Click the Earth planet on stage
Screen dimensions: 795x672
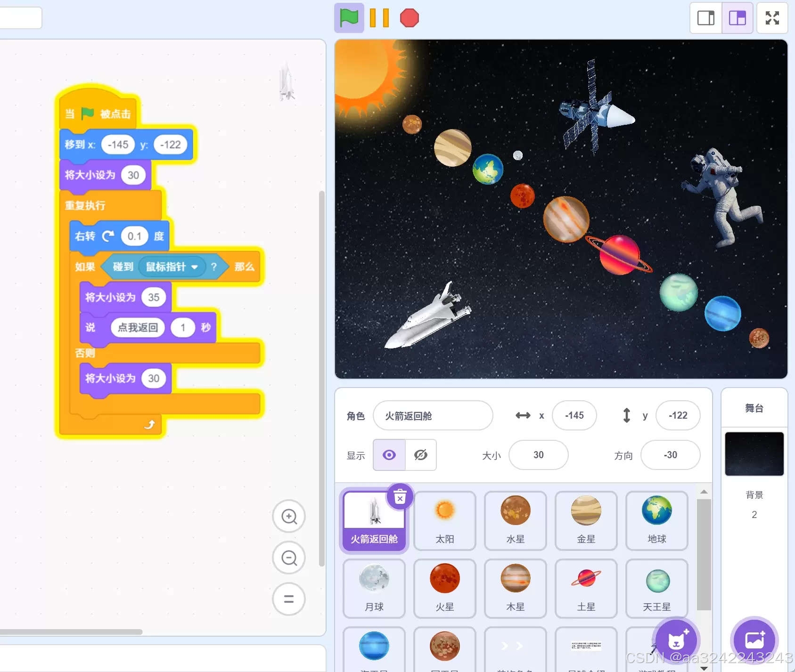pos(488,169)
